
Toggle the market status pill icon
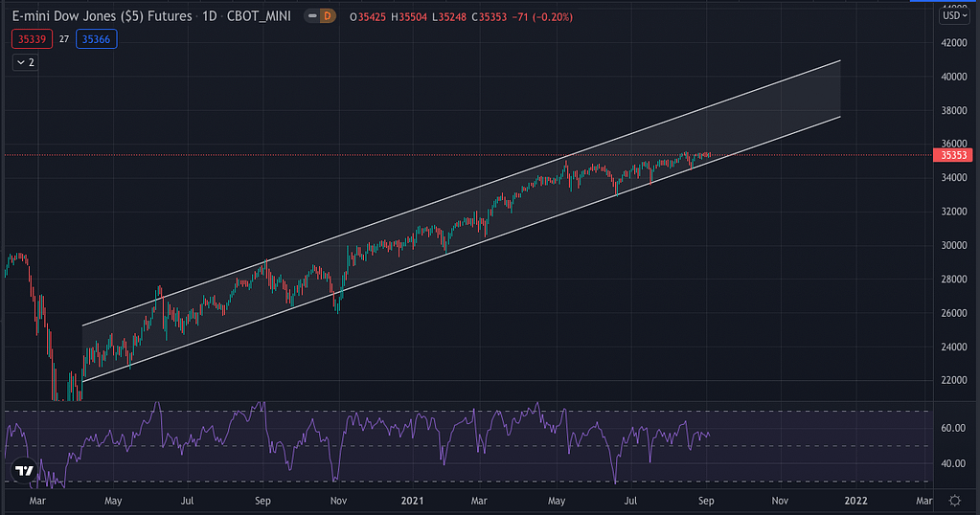point(312,16)
